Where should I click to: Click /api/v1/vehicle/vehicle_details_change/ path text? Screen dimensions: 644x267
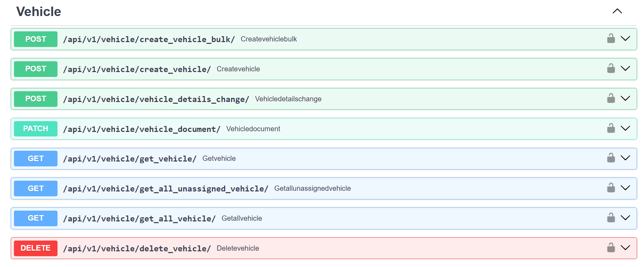coord(156,99)
